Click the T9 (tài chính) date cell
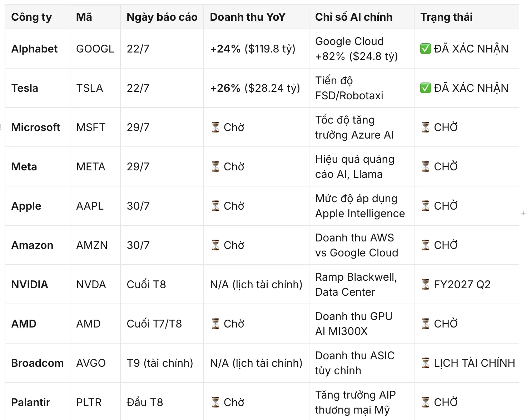526x420 pixels. click(x=162, y=363)
